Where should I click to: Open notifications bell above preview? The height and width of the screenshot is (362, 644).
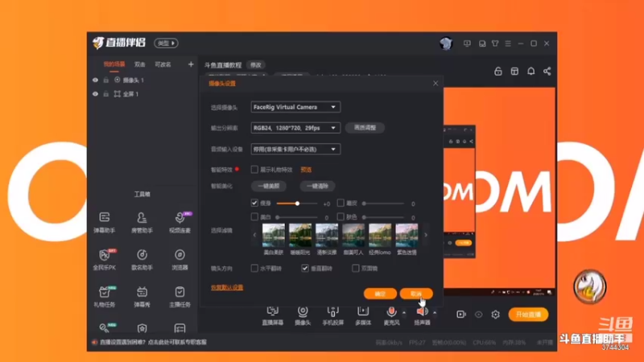click(530, 71)
